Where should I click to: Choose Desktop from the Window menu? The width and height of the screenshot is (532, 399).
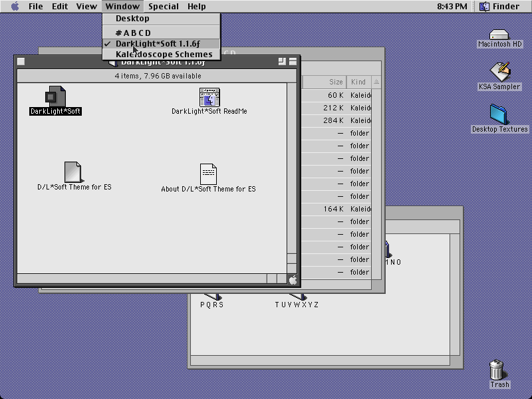(x=161, y=19)
